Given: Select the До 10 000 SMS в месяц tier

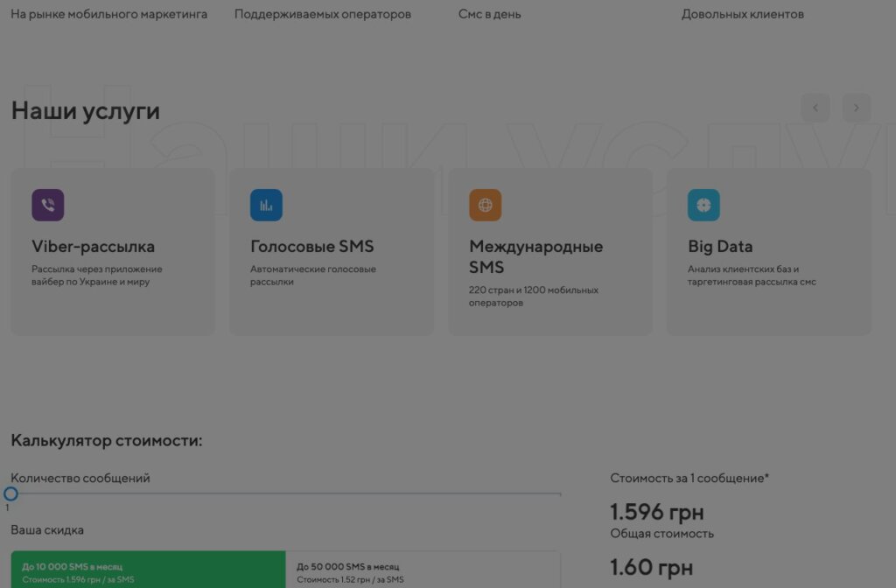Looking at the screenshot, I should [x=148, y=570].
